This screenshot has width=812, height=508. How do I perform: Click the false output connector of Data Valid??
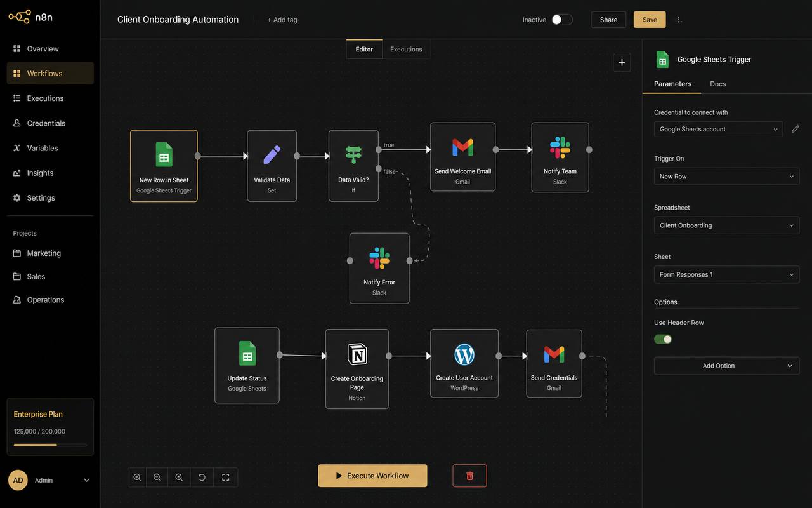click(379, 168)
